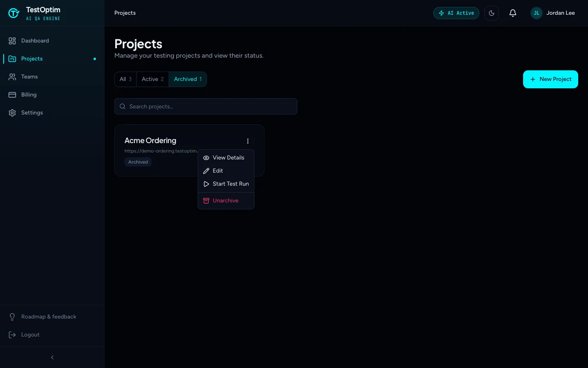Go to the Teams page
Screen dimensions: 588x368
click(x=52, y=77)
